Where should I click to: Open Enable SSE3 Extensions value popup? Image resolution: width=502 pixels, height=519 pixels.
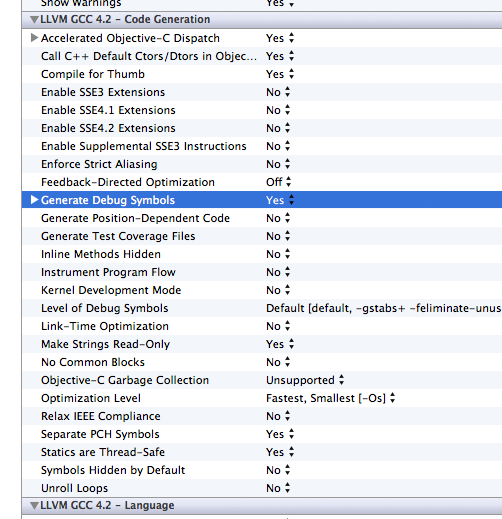278,92
